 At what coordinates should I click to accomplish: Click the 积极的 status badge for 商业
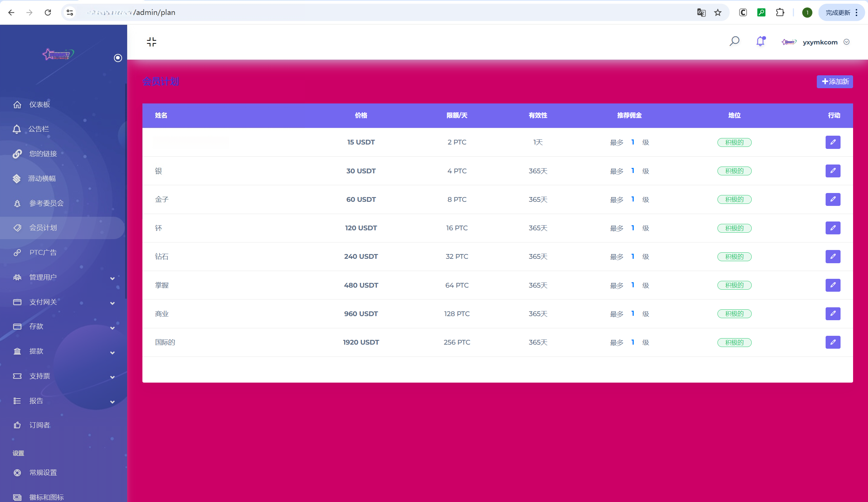click(x=734, y=314)
